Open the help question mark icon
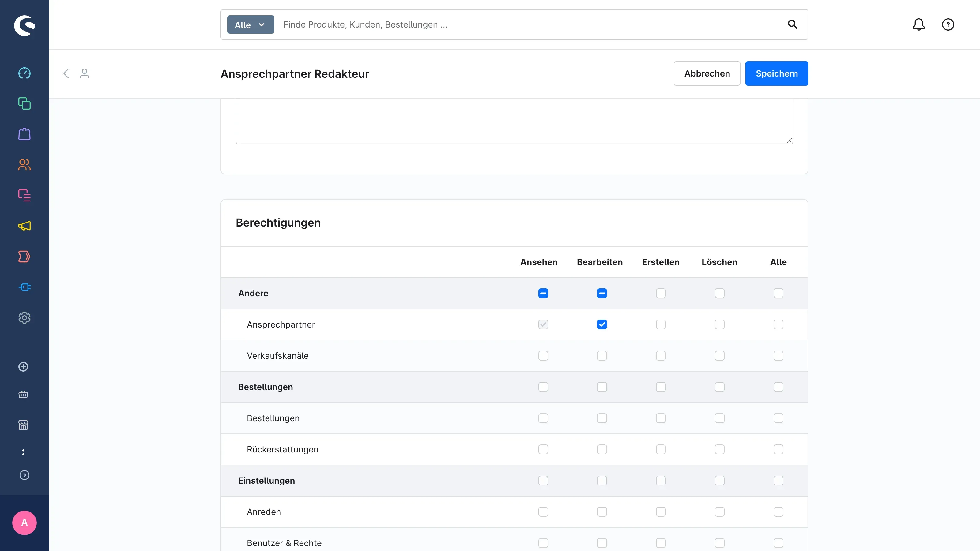 [948, 24]
